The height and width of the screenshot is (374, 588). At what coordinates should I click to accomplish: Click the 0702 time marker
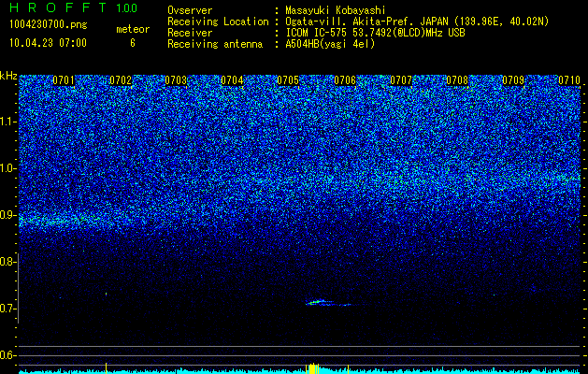121,80
